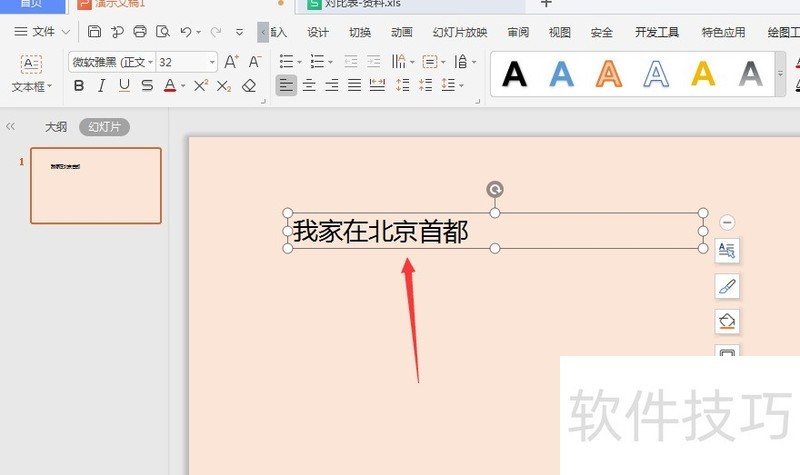Select align left paragraph button
800x475 pixels.
[x=286, y=85]
